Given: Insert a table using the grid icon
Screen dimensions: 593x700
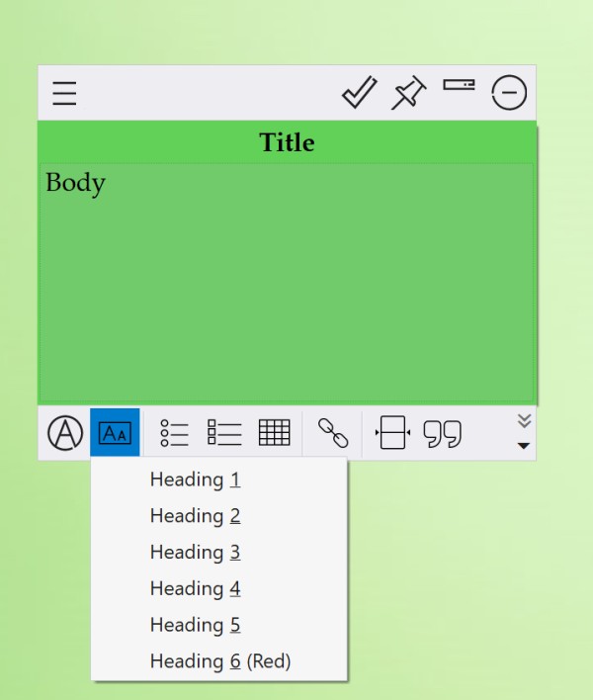Looking at the screenshot, I should (274, 433).
